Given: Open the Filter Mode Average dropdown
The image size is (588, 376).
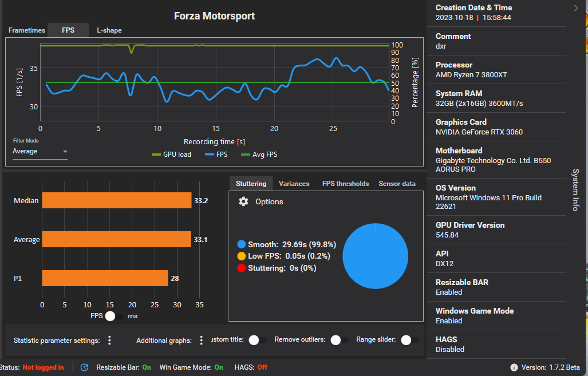Looking at the screenshot, I should (40, 152).
